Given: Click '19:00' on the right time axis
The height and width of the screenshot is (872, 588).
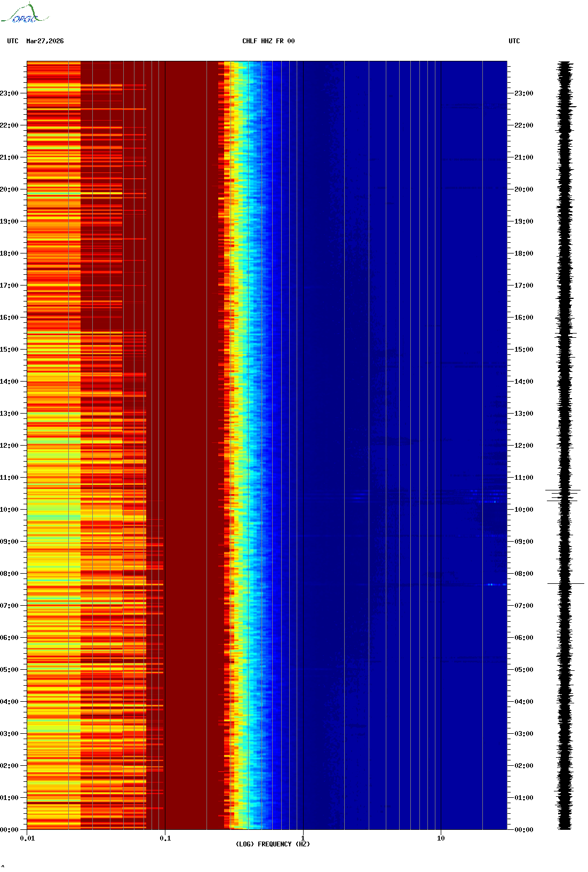Looking at the screenshot, I should pyautogui.click(x=524, y=221).
